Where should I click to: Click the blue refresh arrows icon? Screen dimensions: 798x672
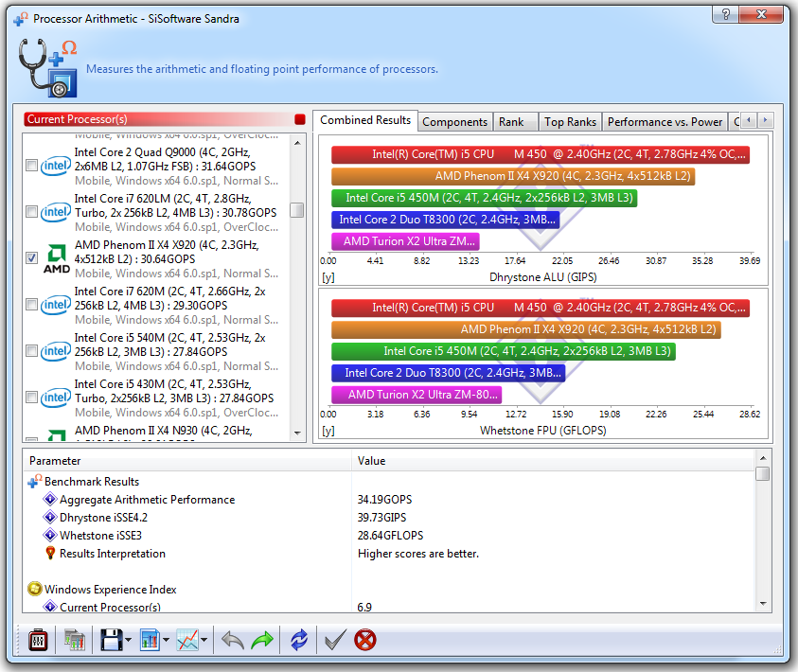[x=299, y=640]
